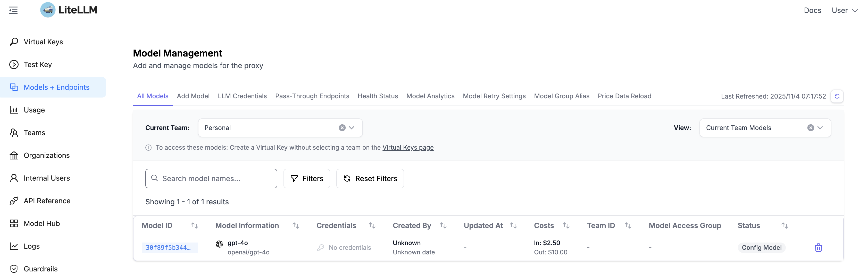Viewport: 868px width, 274px height.
Task: Follow the Virtual Keys page link
Action: pyautogui.click(x=408, y=148)
